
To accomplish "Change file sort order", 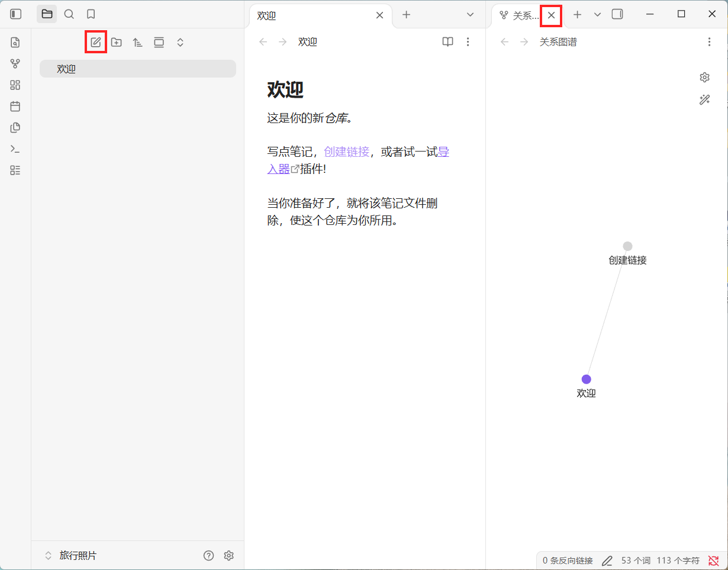I will coord(138,43).
